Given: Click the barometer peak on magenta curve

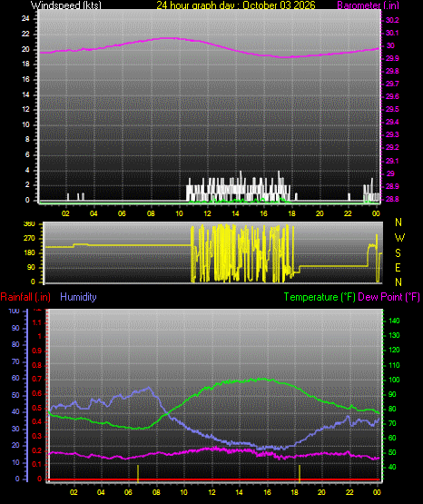Looking at the screenshot, I should (169, 38).
